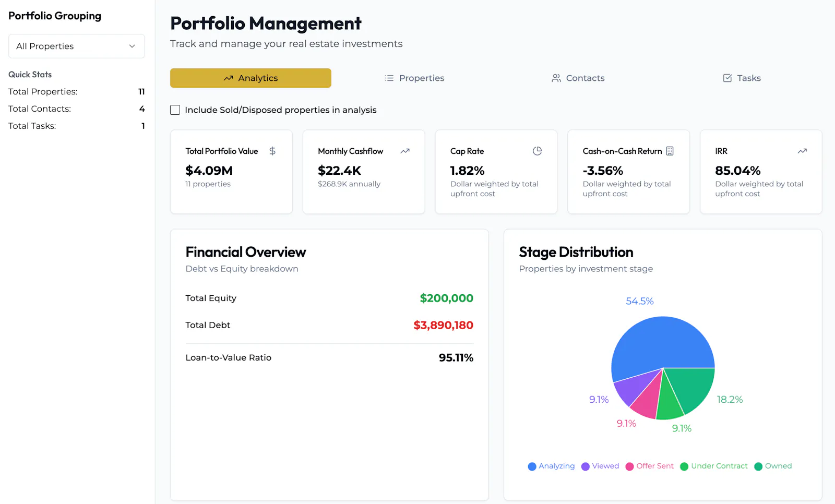Click the Monthly Cashflow card title

point(350,151)
